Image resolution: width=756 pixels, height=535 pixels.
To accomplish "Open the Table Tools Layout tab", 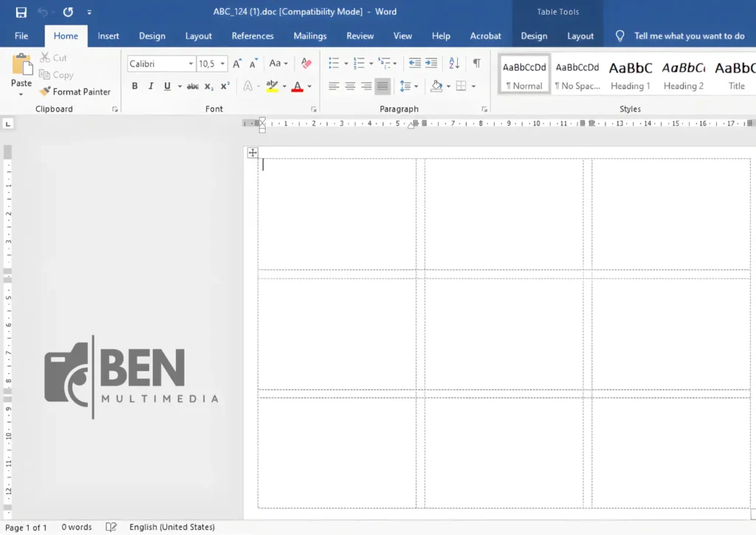I will click(580, 35).
